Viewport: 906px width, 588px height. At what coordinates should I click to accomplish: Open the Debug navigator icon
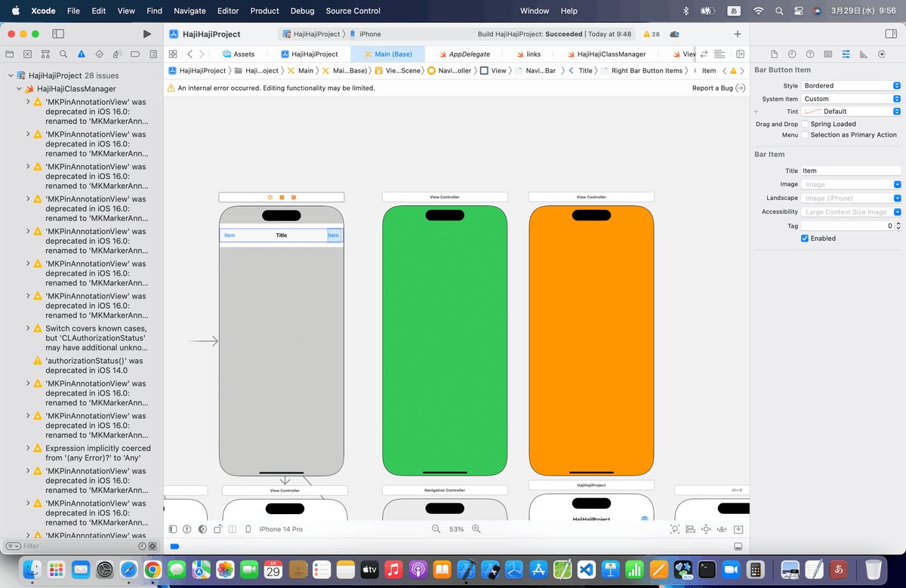tap(118, 54)
